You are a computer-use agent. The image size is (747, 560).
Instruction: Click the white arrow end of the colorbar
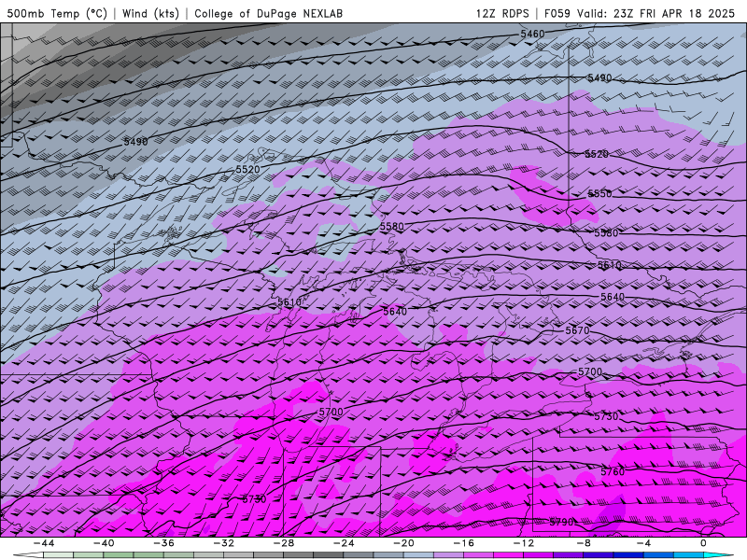28,555
